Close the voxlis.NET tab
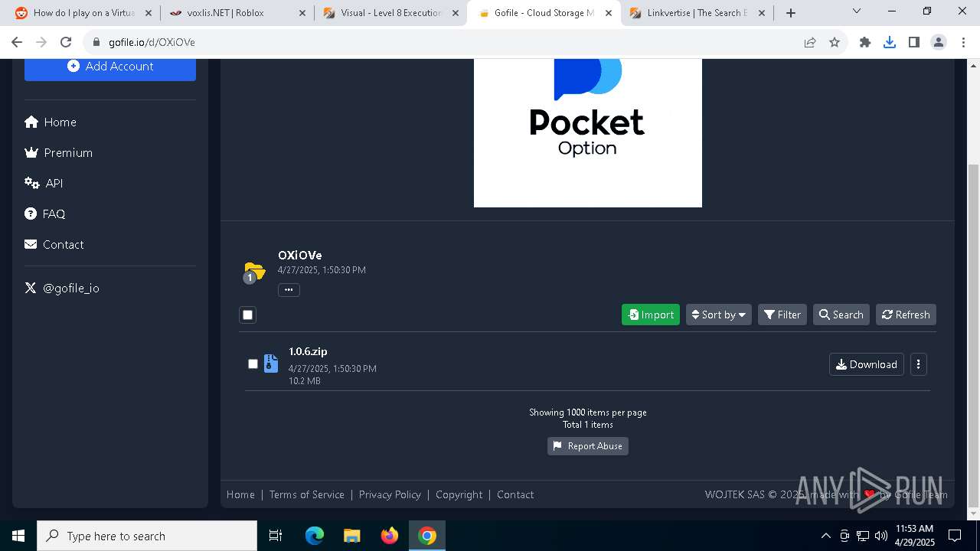 click(302, 13)
